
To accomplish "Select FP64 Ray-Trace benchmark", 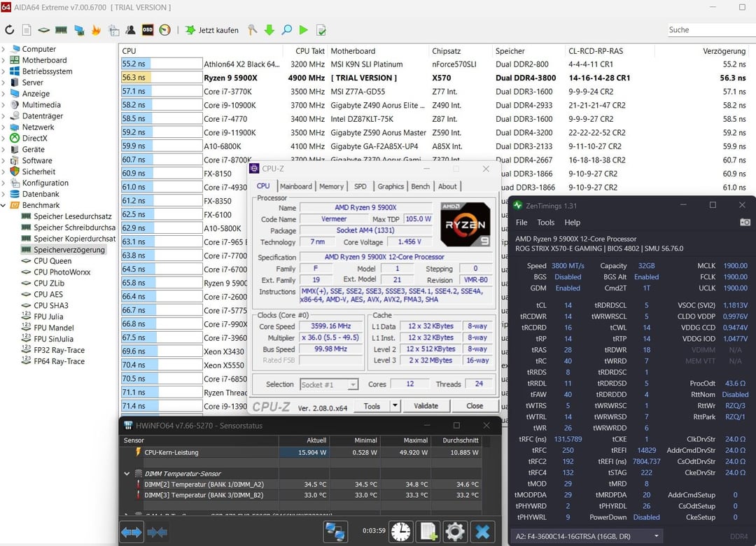I will pyautogui.click(x=59, y=361).
